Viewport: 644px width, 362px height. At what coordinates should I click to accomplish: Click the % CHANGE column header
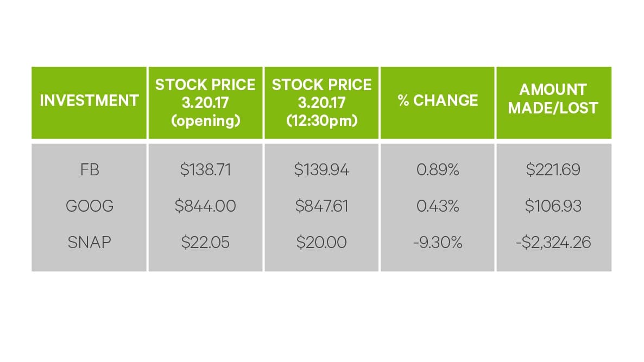438,101
